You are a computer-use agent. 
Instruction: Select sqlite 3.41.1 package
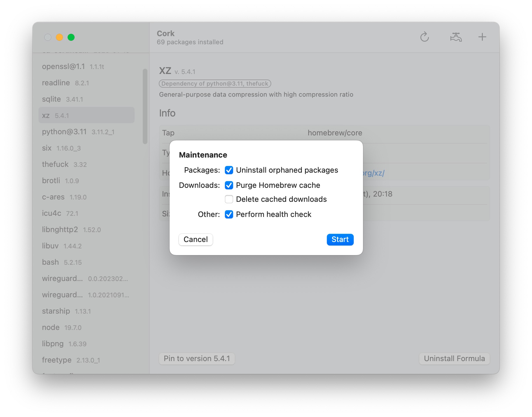[x=87, y=99]
